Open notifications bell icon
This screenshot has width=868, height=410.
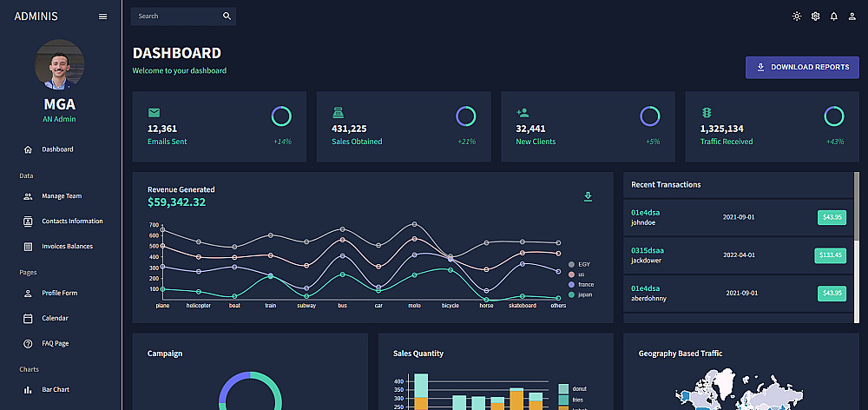(x=833, y=16)
